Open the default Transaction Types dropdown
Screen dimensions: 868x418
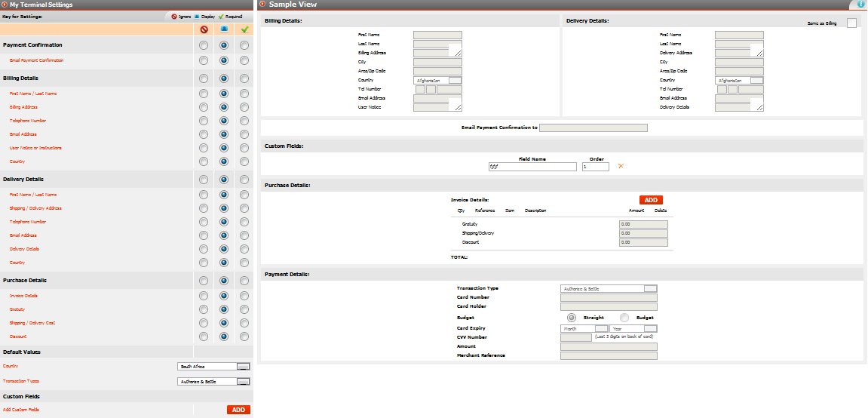213,382
